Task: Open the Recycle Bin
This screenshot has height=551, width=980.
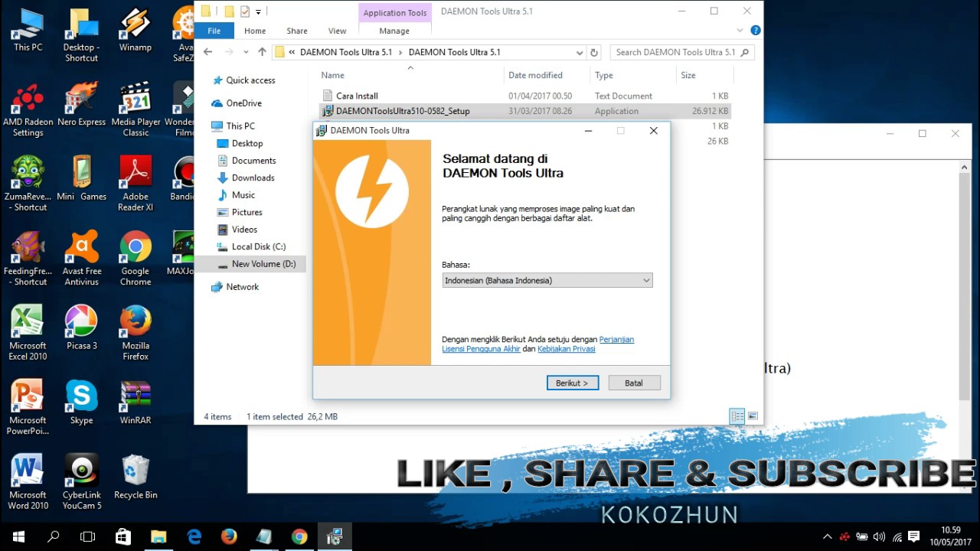Action: coord(136,477)
